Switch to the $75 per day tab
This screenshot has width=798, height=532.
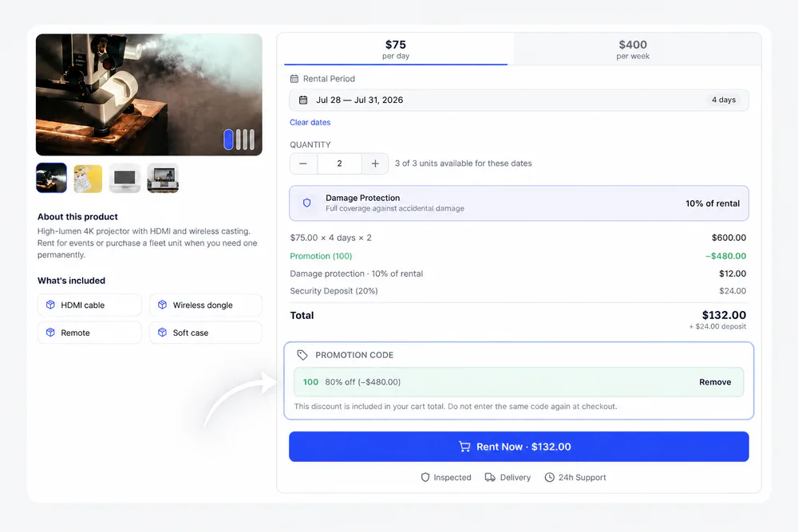(396, 49)
